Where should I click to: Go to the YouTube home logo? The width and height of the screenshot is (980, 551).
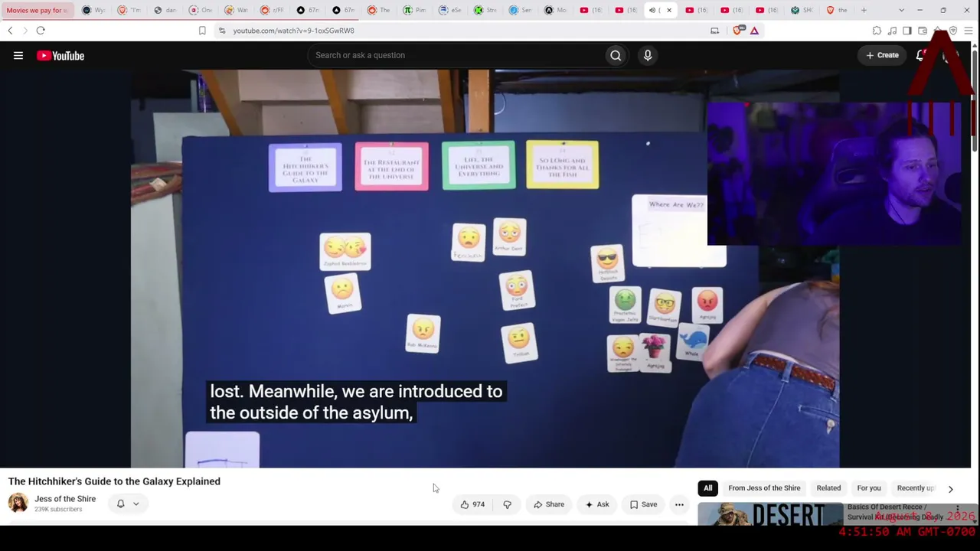(60, 55)
